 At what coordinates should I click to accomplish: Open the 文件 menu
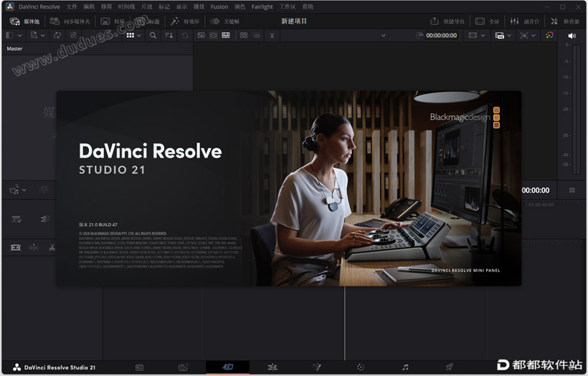coord(72,6)
